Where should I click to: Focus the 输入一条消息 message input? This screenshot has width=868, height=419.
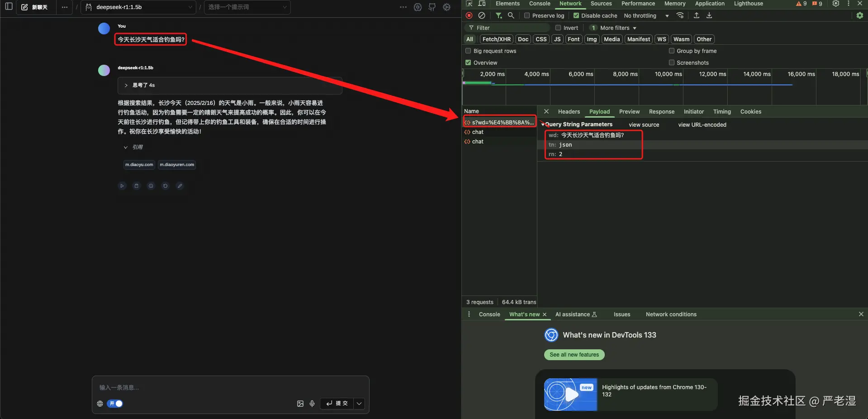click(231, 387)
